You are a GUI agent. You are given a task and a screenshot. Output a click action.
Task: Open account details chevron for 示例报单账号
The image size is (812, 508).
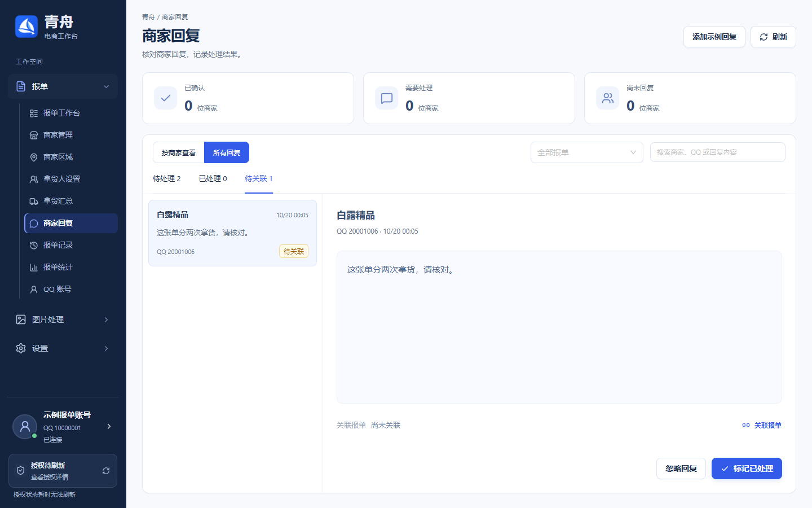[109, 427]
